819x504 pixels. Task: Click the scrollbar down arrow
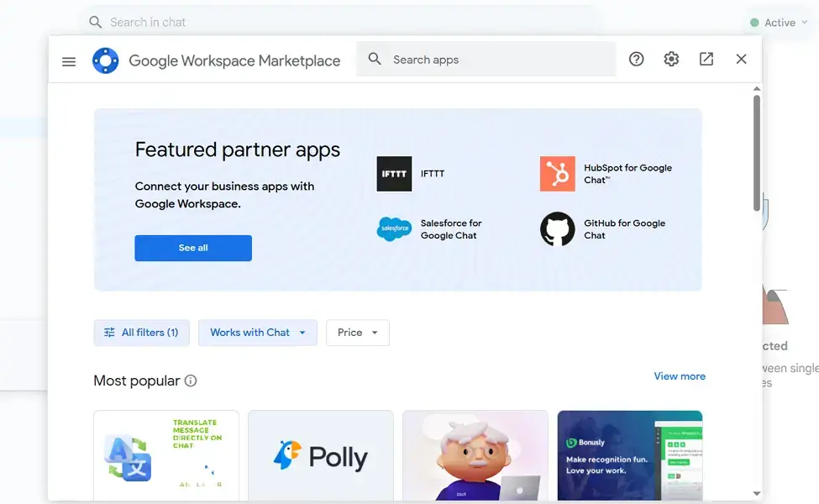point(756,494)
